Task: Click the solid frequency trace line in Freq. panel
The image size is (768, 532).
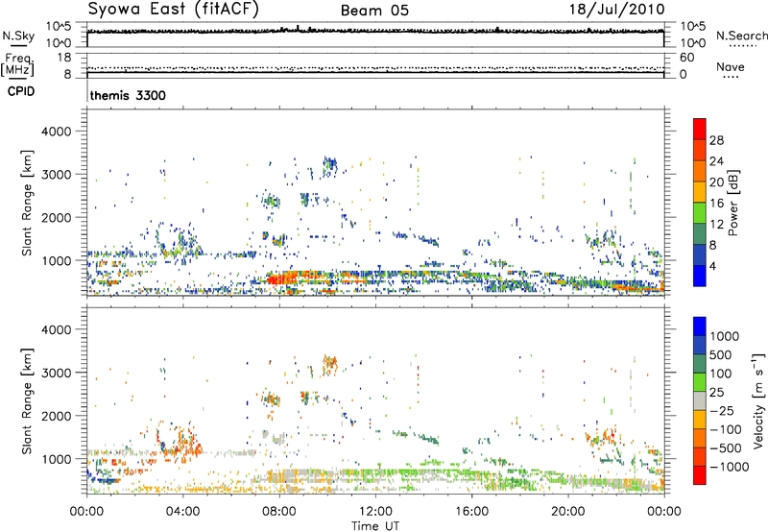Action: [375, 72]
